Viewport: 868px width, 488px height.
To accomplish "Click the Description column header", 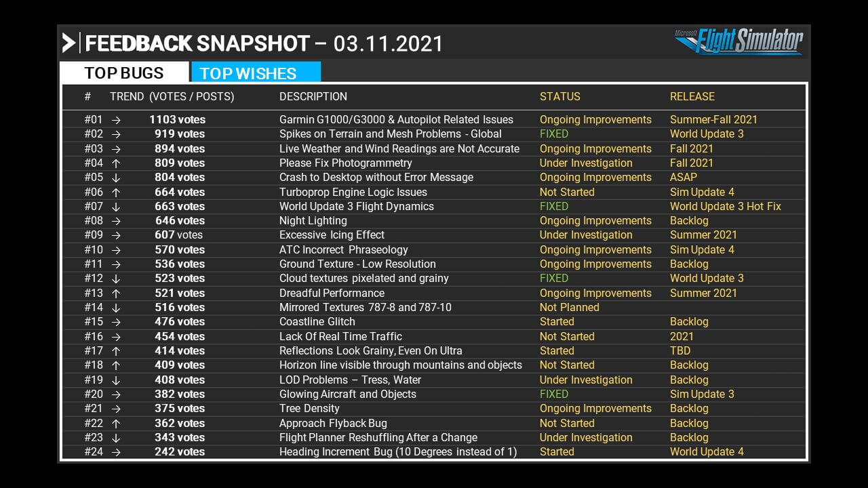I will [x=313, y=97].
